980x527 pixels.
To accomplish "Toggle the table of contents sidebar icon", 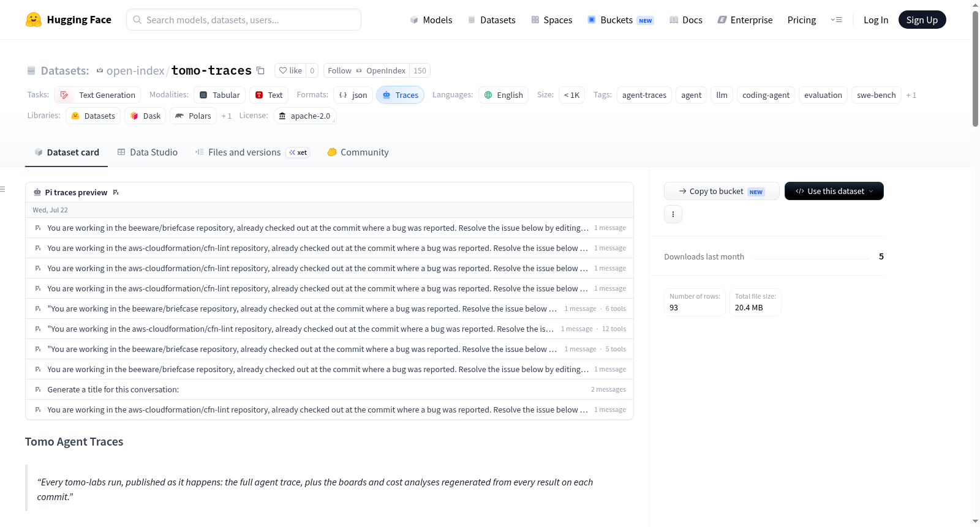I will 2,189.
